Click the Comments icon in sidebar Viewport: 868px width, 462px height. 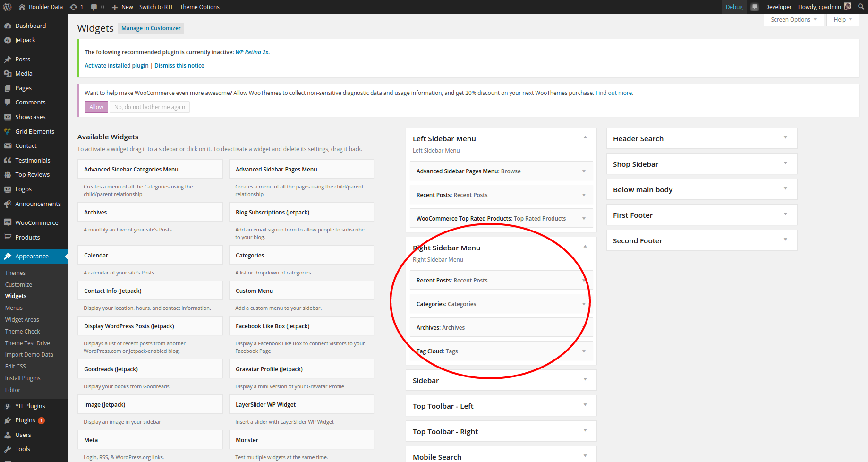point(8,103)
